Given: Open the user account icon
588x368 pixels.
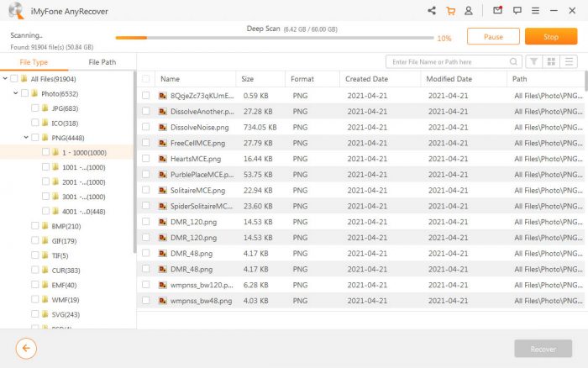Looking at the screenshot, I should pos(469,11).
